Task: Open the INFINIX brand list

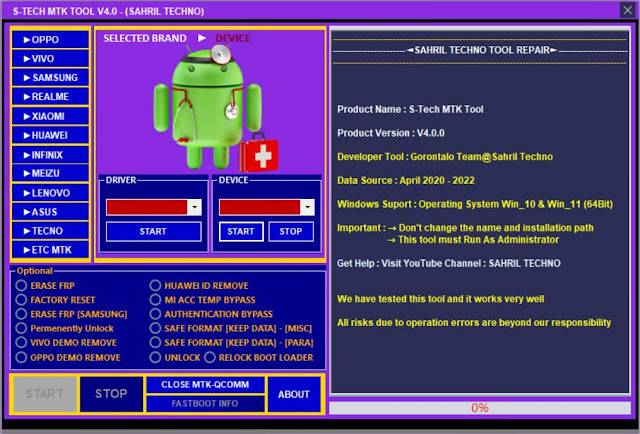Action: (x=50, y=155)
